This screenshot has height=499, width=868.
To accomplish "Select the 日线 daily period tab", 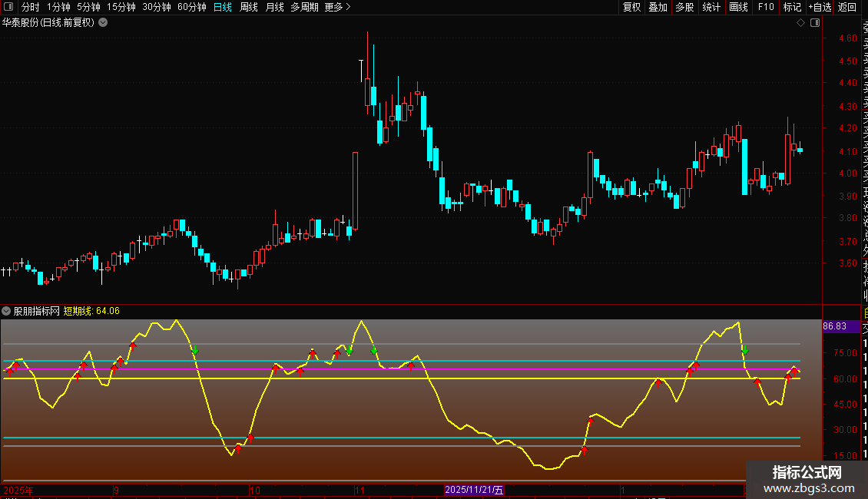I will [223, 7].
